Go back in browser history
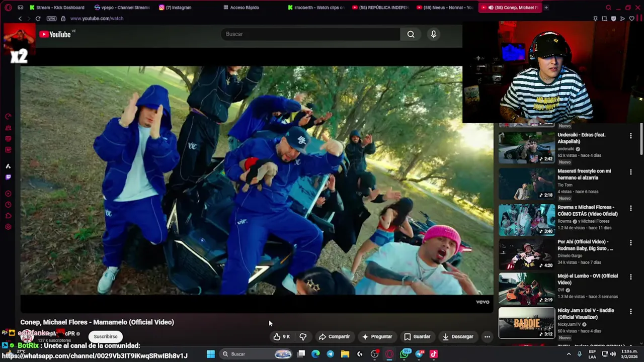Screen dimensions: 644x362 tap(20, 19)
